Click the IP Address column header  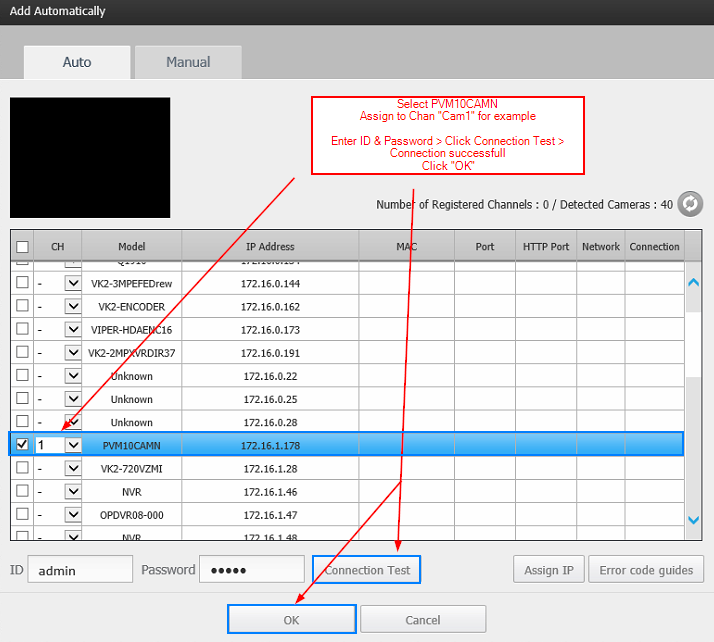(270, 246)
